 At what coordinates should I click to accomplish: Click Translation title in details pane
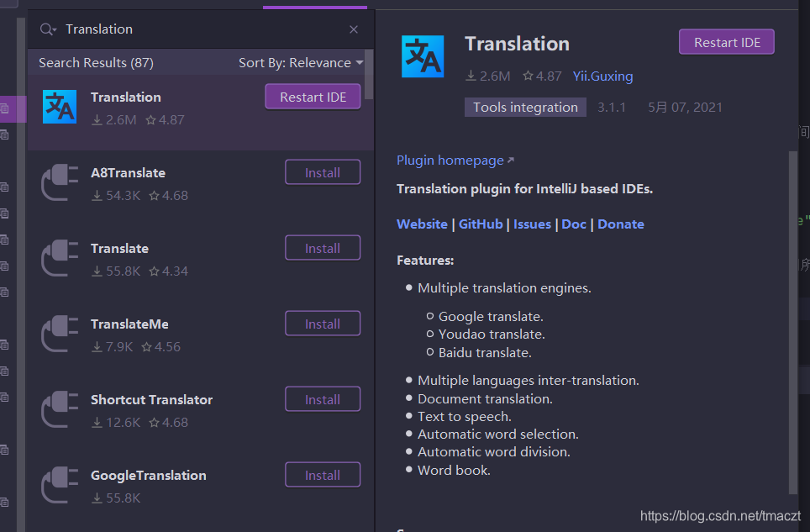point(517,44)
